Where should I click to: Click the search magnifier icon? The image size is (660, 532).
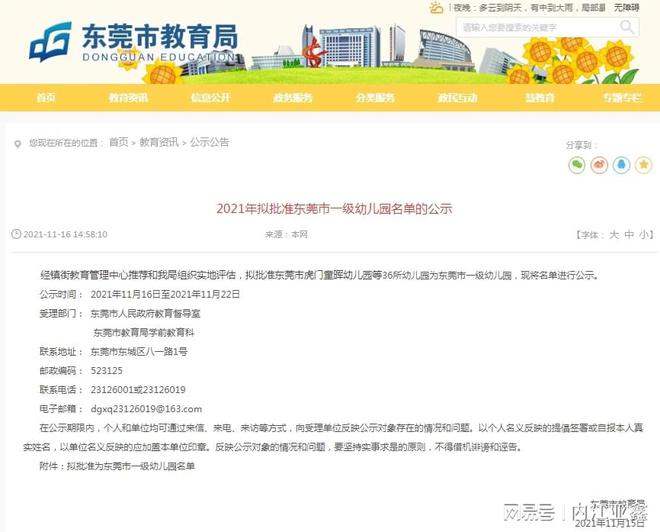[627, 27]
